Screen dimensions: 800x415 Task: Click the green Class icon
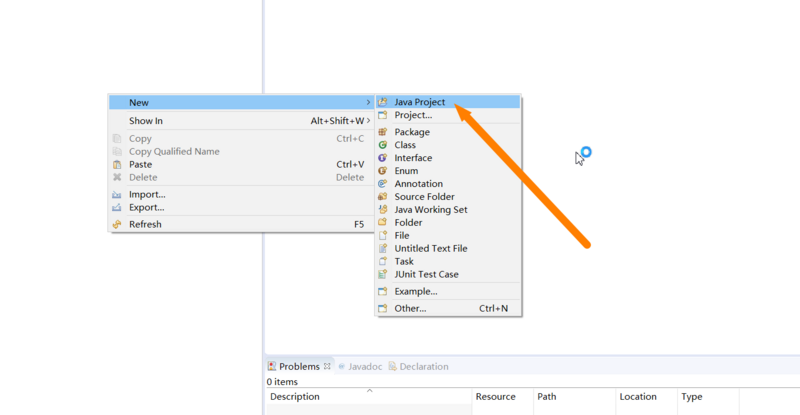pyautogui.click(x=383, y=145)
